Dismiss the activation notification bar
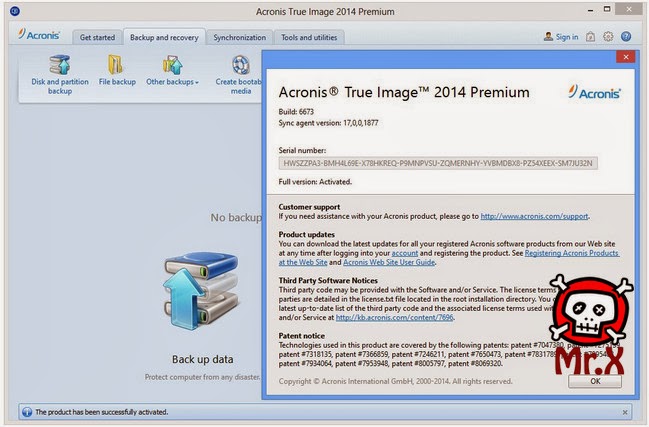Viewport: 649px width, 427px height. [625, 412]
